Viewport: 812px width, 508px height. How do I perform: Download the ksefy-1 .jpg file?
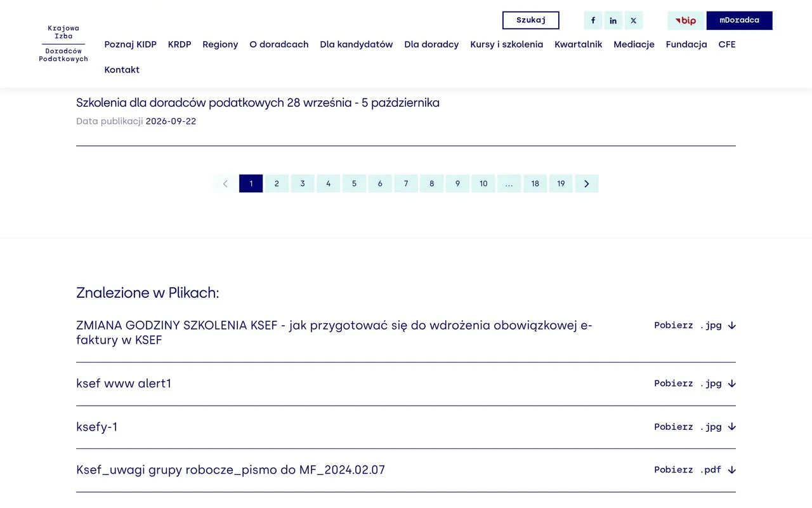(695, 427)
